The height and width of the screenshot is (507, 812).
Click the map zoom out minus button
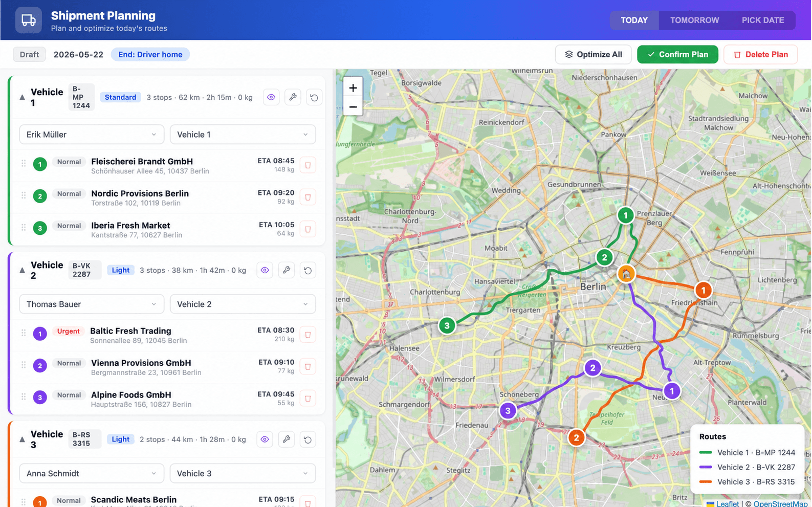[x=353, y=107]
